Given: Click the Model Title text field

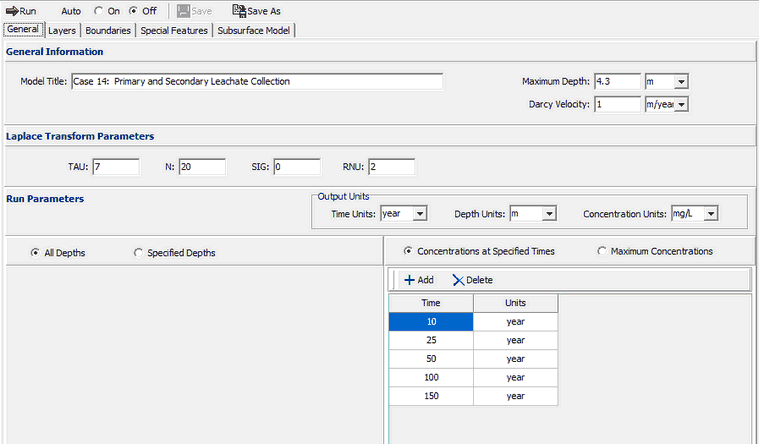Looking at the screenshot, I should pyautogui.click(x=256, y=81).
